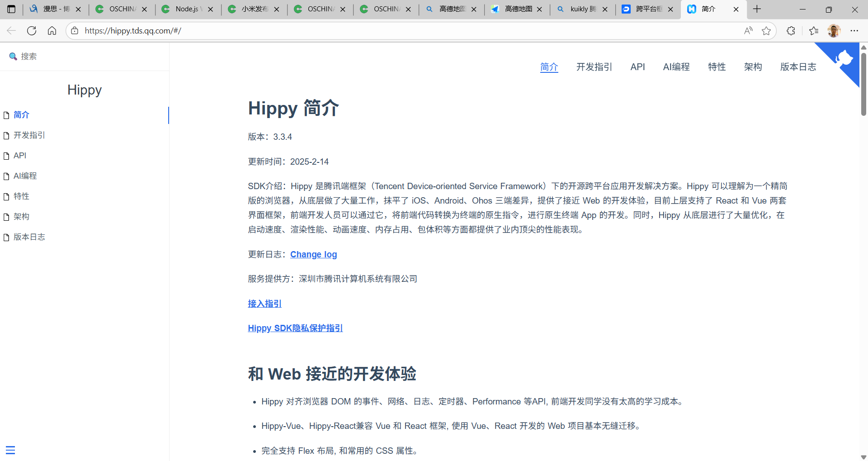Close the 跨平台框 tab
The image size is (868, 461).
click(x=670, y=9)
